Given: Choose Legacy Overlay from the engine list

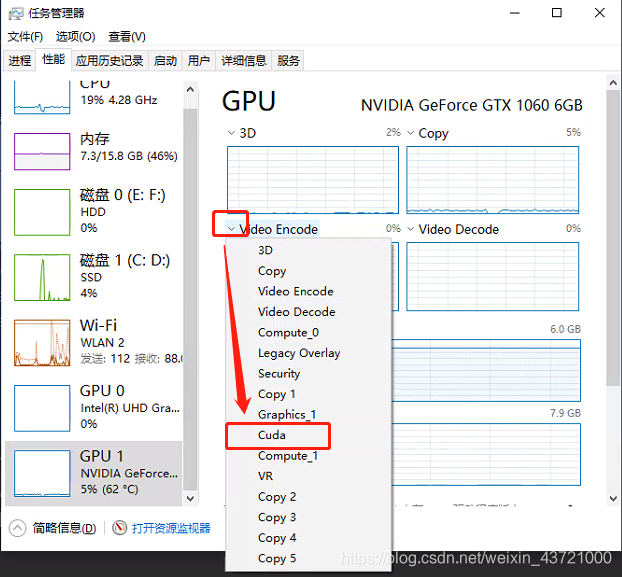Looking at the screenshot, I should 308,353.
